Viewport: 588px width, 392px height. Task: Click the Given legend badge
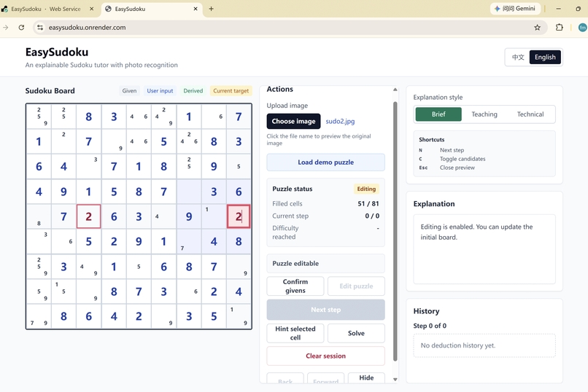click(x=129, y=90)
